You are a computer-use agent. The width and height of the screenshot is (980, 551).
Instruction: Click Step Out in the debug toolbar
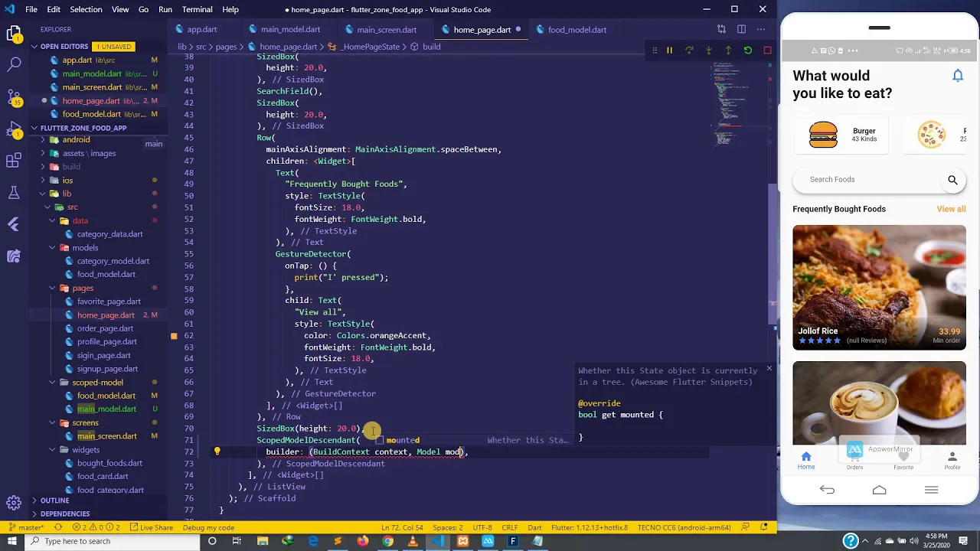(x=728, y=51)
